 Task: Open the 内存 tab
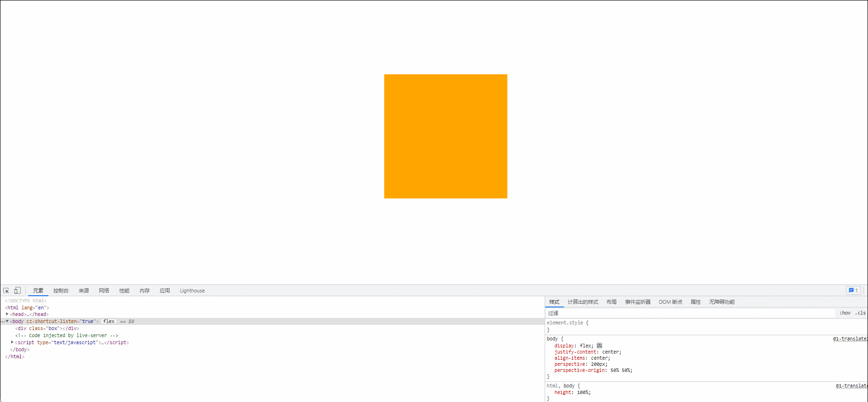click(x=144, y=291)
